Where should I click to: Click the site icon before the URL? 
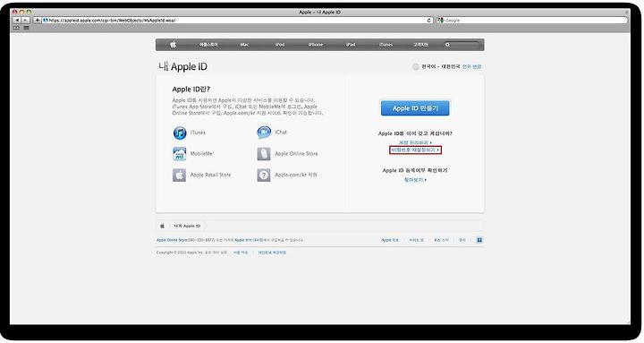coord(46,21)
